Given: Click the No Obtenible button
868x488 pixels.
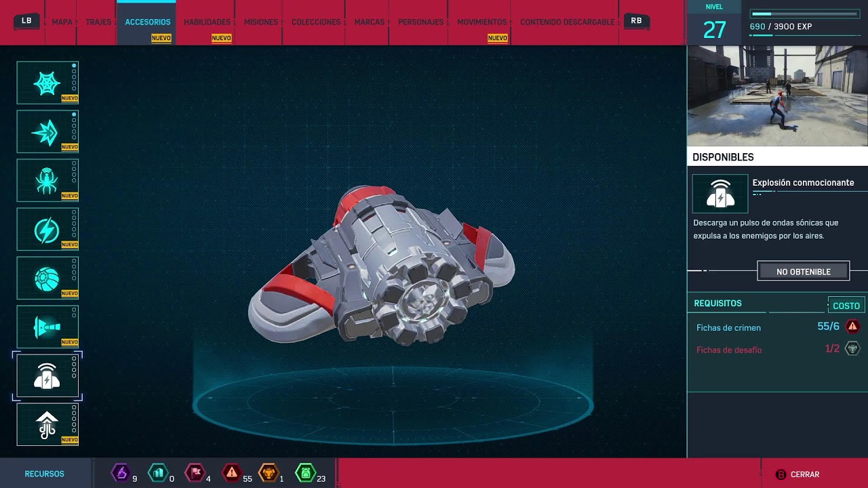Looking at the screenshot, I should click(x=804, y=271).
